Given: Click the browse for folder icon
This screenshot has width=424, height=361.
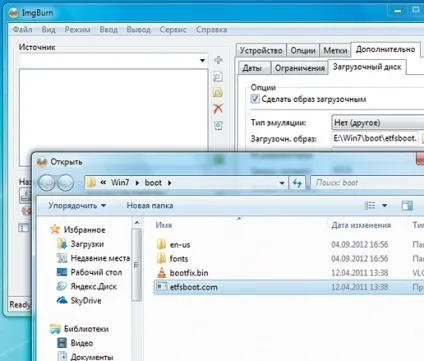Looking at the screenshot, I should coord(218,92).
